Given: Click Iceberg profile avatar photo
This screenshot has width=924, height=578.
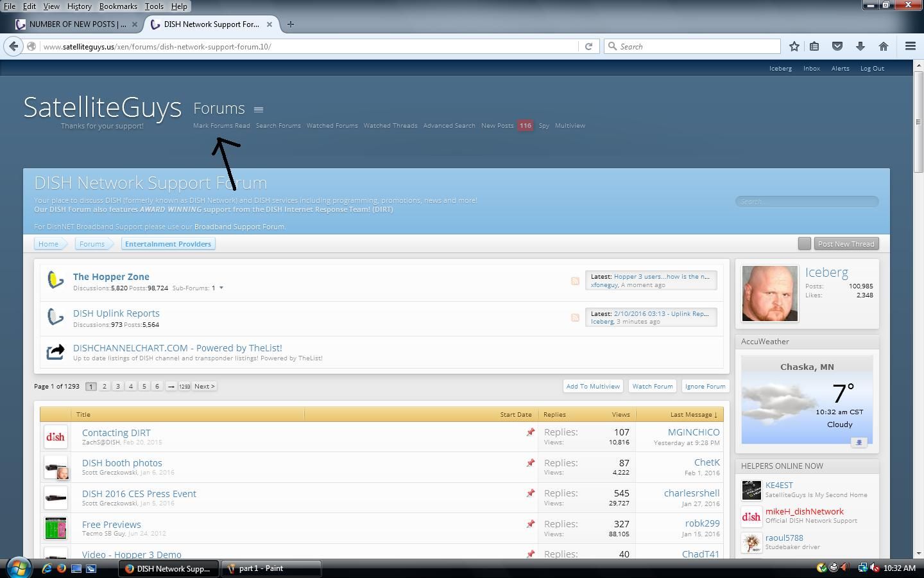Looking at the screenshot, I should click(x=770, y=293).
